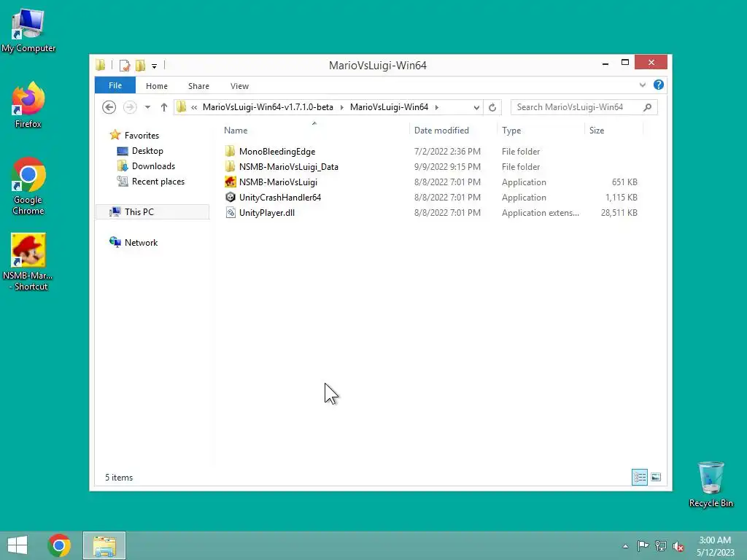Open the recent locations dropdown
Image resolution: width=747 pixels, height=560 pixels.
pos(147,107)
